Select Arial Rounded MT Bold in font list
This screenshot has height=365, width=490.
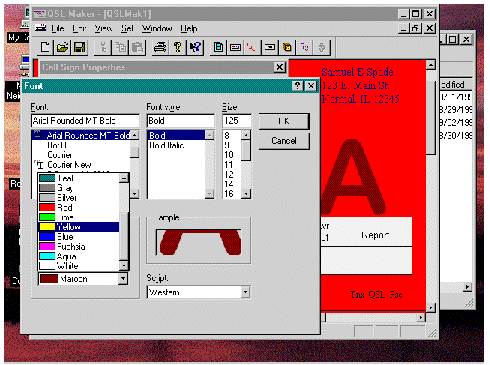(x=81, y=135)
